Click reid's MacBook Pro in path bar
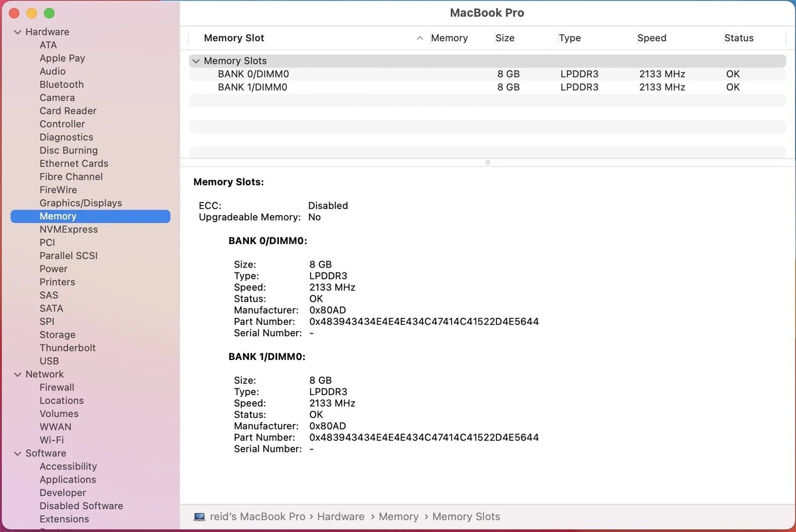The width and height of the screenshot is (796, 532). click(258, 517)
